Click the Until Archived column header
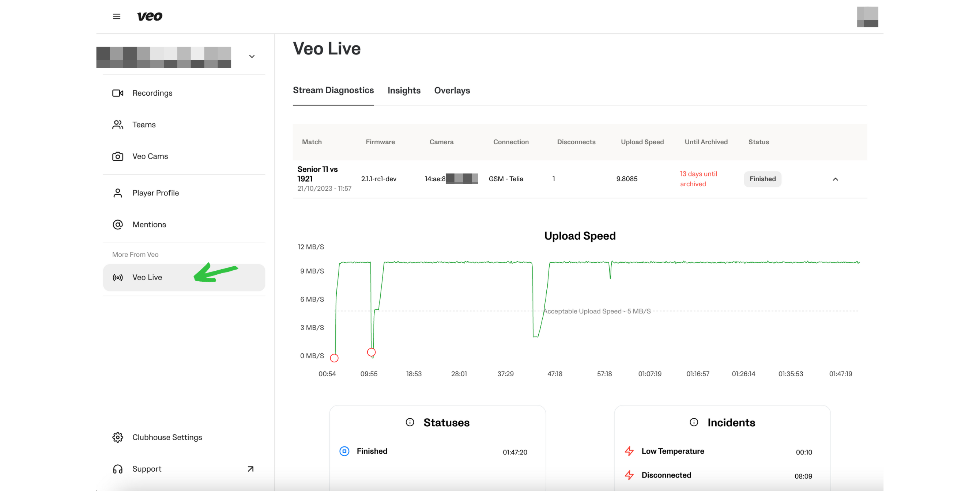The image size is (980, 491). point(706,142)
